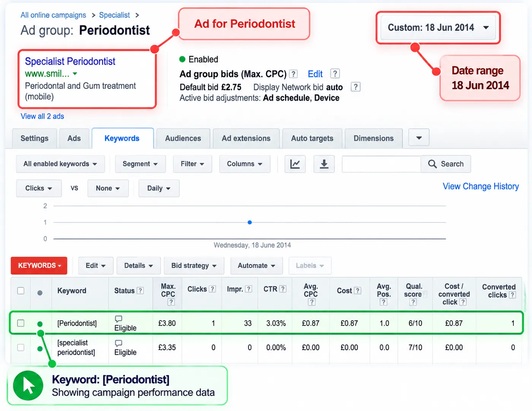The width and height of the screenshot is (532, 411).
Task: Toggle the status dot for [specialist periodontist]
Action: point(40,348)
